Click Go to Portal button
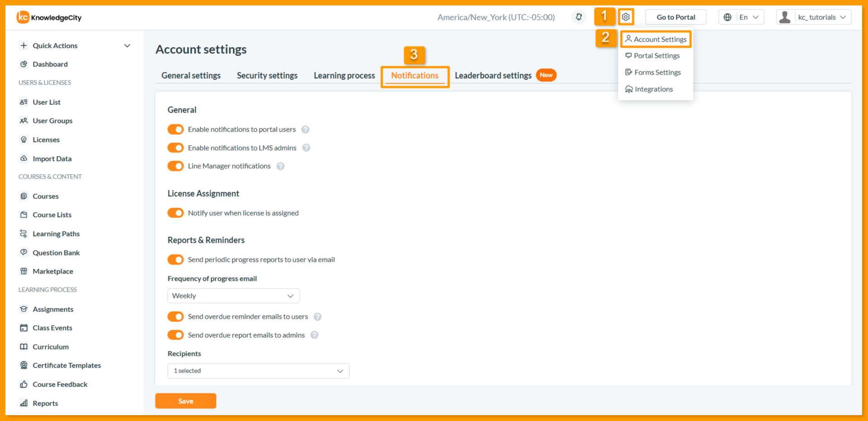The height and width of the screenshot is (421, 868). 676,17
